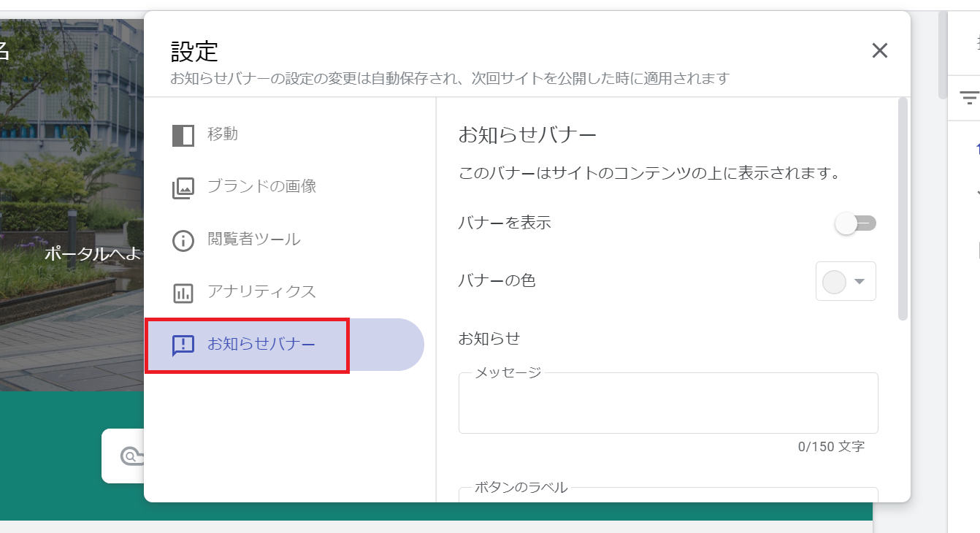Click the banner color circle swatch
The width and height of the screenshot is (980, 533).
834,282
